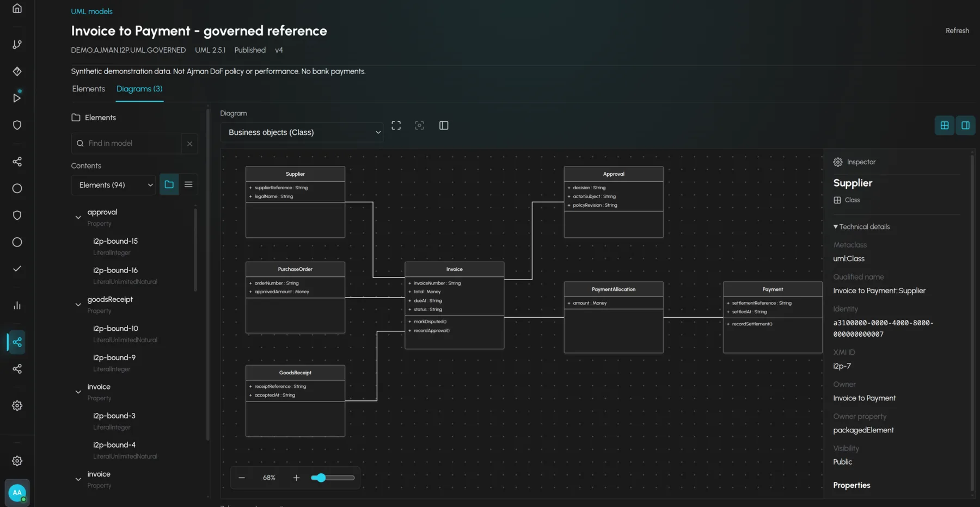Click the contents tree scrollbar
Screen dimensions: 980x507
195,250
